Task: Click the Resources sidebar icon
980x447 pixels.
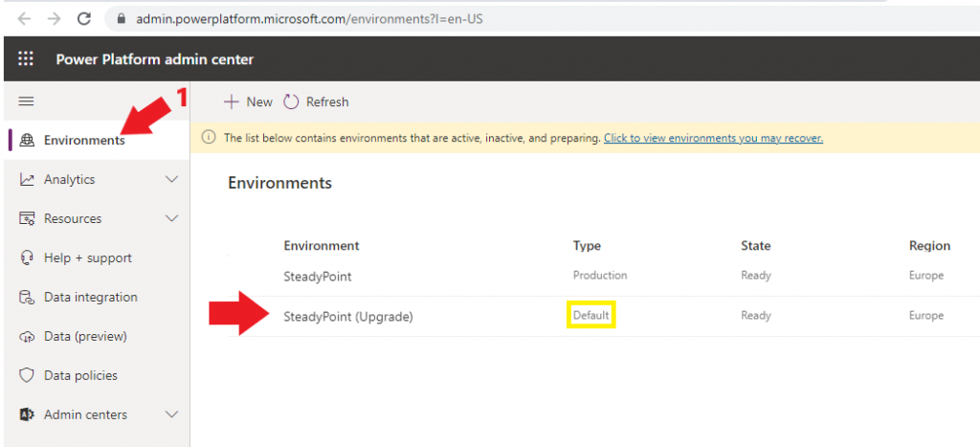Action: click(26, 219)
